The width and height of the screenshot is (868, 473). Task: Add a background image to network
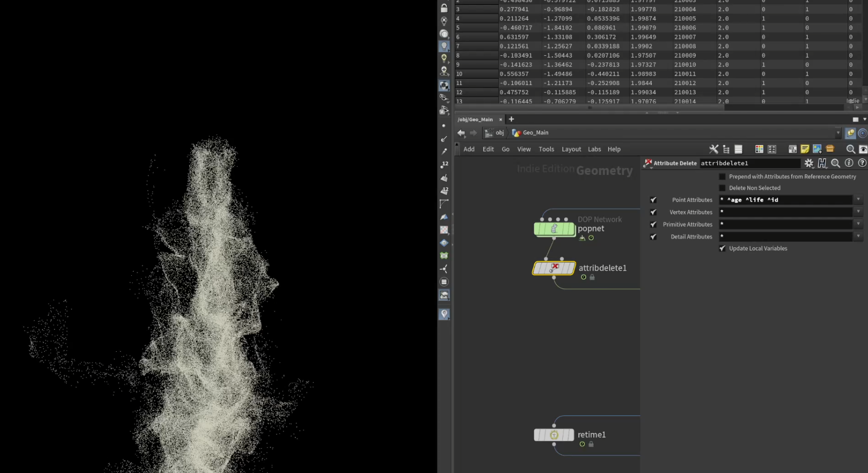pyautogui.click(x=817, y=149)
